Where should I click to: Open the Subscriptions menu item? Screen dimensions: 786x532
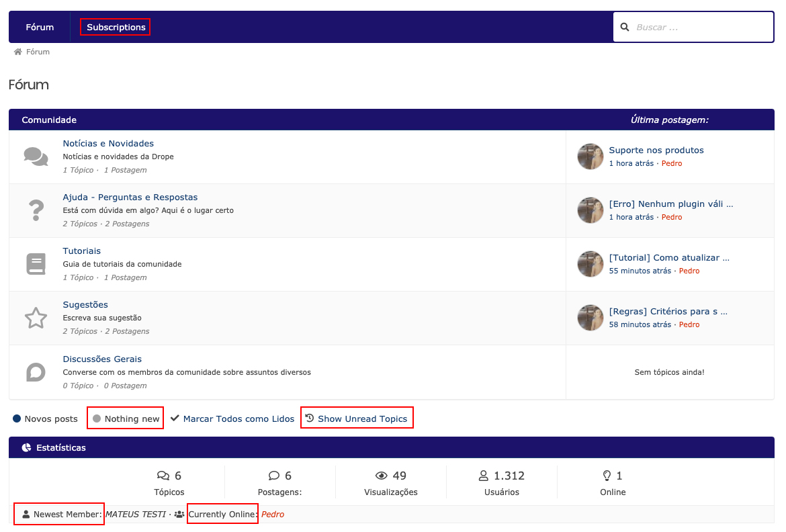tap(116, 27)
